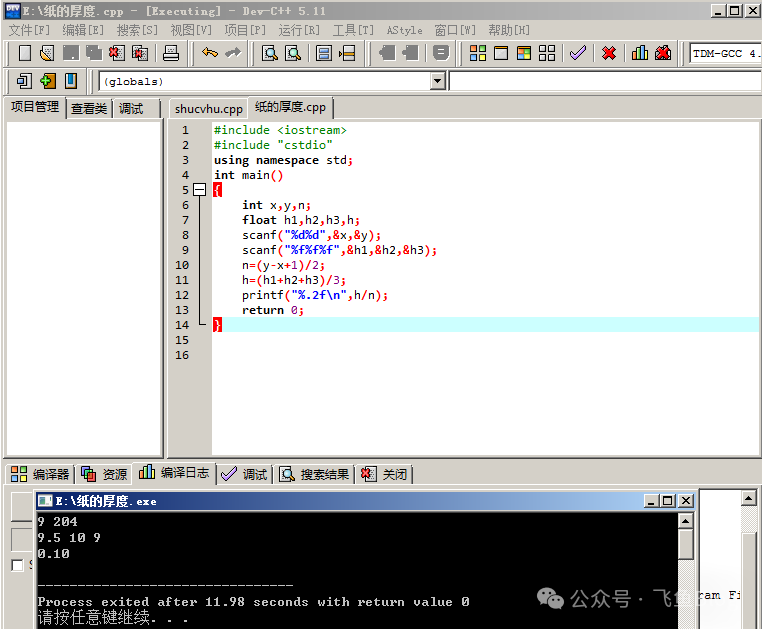Click the New file toolbar icon
This screenshot has height=629, width=762.
pos(24,53)
